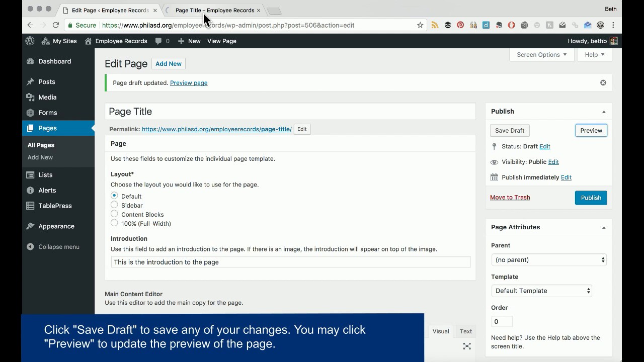This screenshot has height=362, width=644.
Task: Dismiss the 'Page draft updated' notice
Action: tap(603, 83)
